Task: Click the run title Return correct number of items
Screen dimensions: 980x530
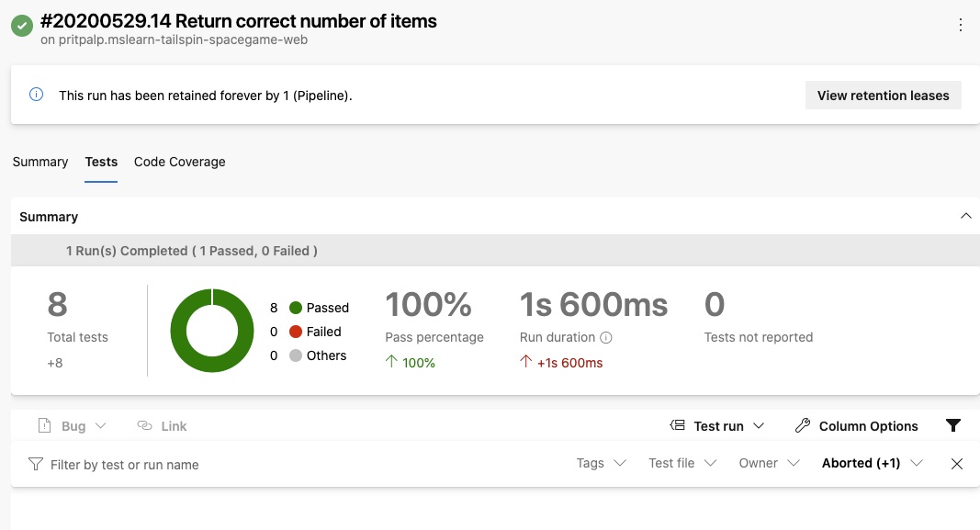Action: pos(306,21)
